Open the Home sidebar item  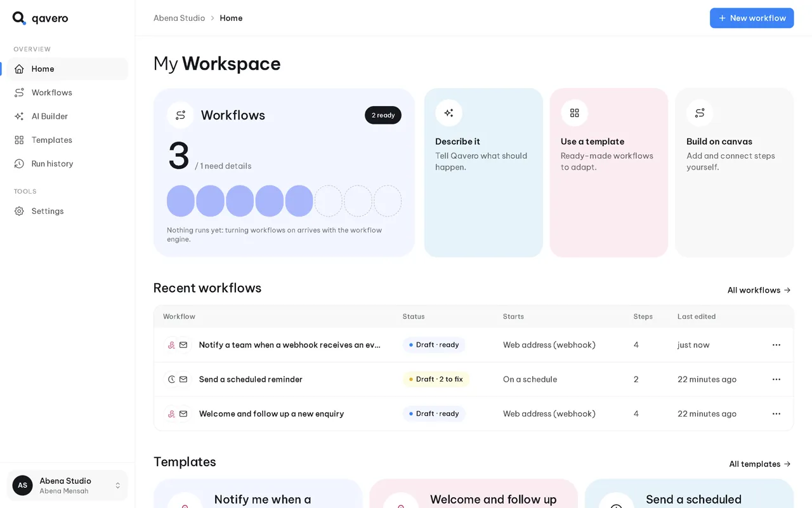click(67, 69)
